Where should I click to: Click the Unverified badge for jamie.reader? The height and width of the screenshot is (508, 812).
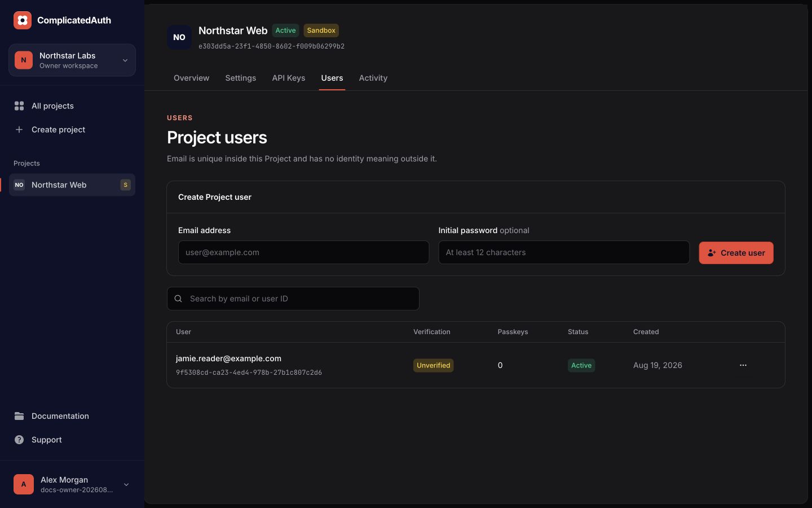click(433, 365)
